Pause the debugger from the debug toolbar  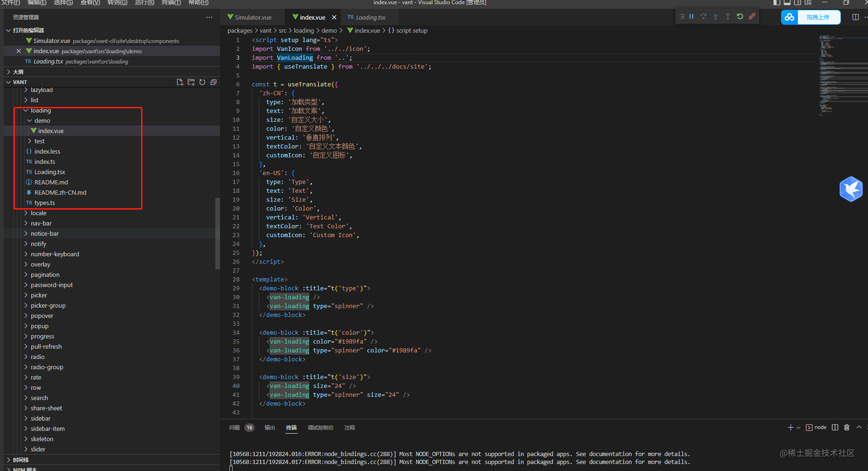(691, 17)
